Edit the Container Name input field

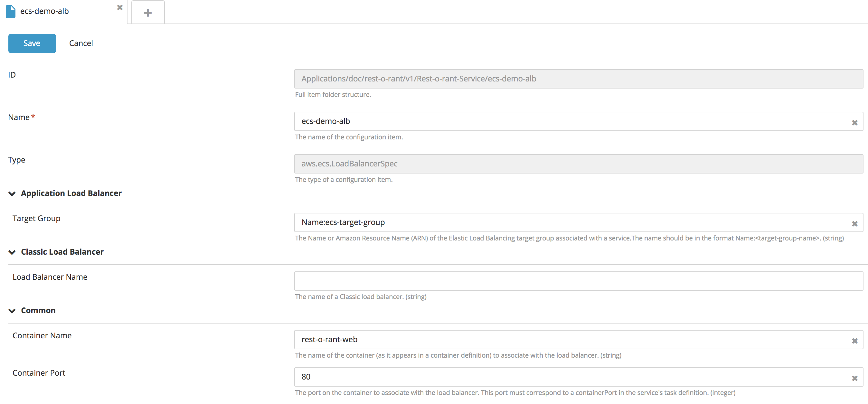click(x=573, y=340)
